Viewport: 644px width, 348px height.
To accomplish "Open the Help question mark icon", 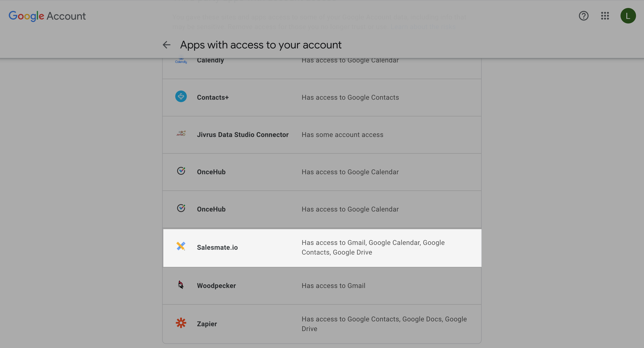I will [x=583, y=16].
